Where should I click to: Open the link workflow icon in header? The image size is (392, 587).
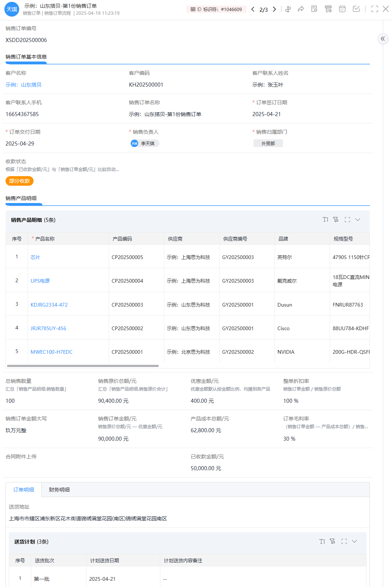[x=288, y=9]
